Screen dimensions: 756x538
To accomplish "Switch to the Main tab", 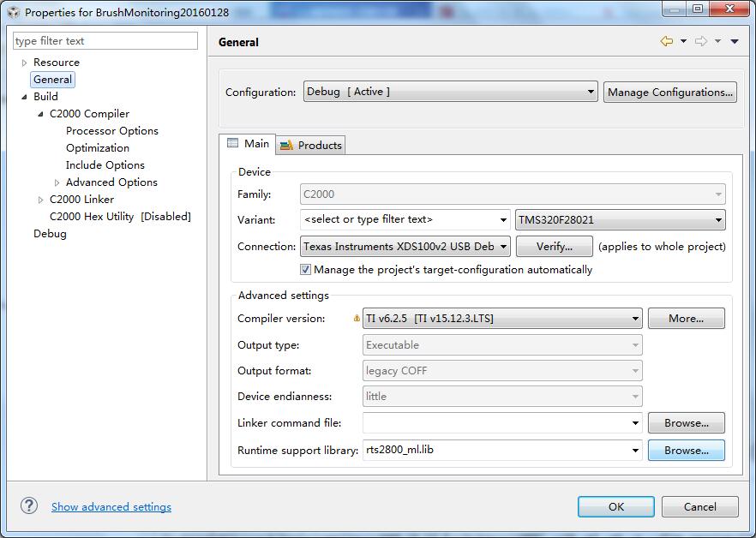I will tap(248, 144).
